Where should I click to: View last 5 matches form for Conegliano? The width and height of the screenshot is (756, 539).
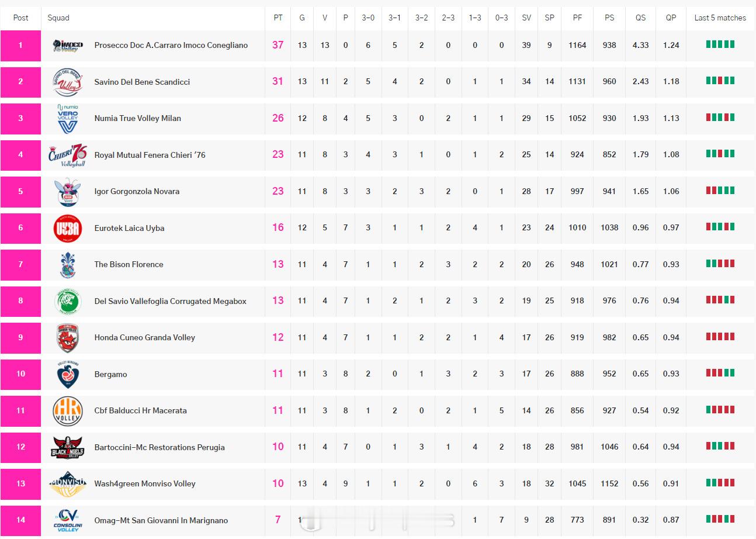(x=720, y=44)
